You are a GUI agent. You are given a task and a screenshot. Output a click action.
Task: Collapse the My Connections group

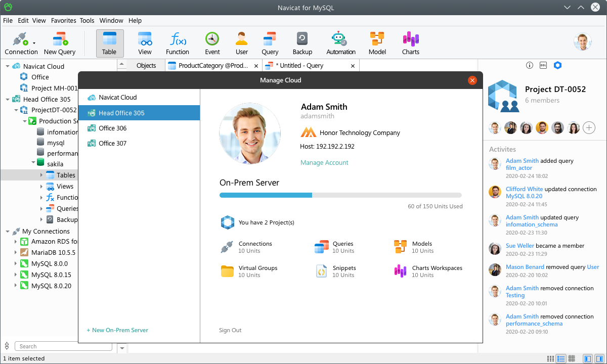pyautogui.click(x=8, y=232)
